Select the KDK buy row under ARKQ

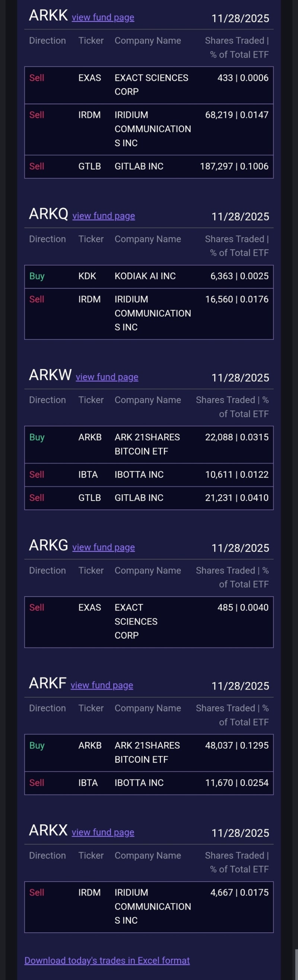[x=149, y=276]
